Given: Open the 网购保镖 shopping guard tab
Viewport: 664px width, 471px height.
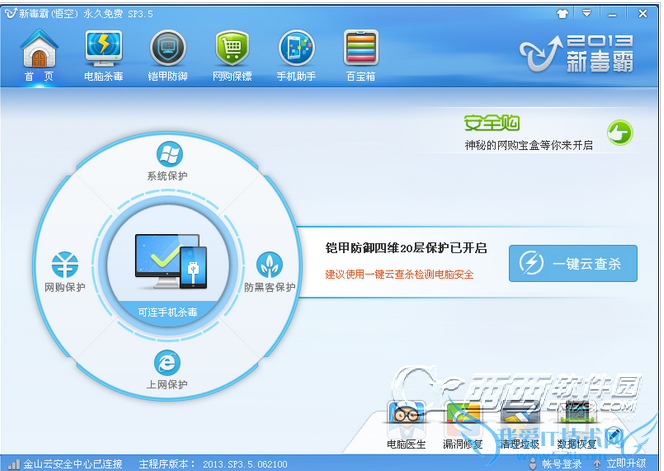Looking at the screenshot, I should (x=232, y=56).
